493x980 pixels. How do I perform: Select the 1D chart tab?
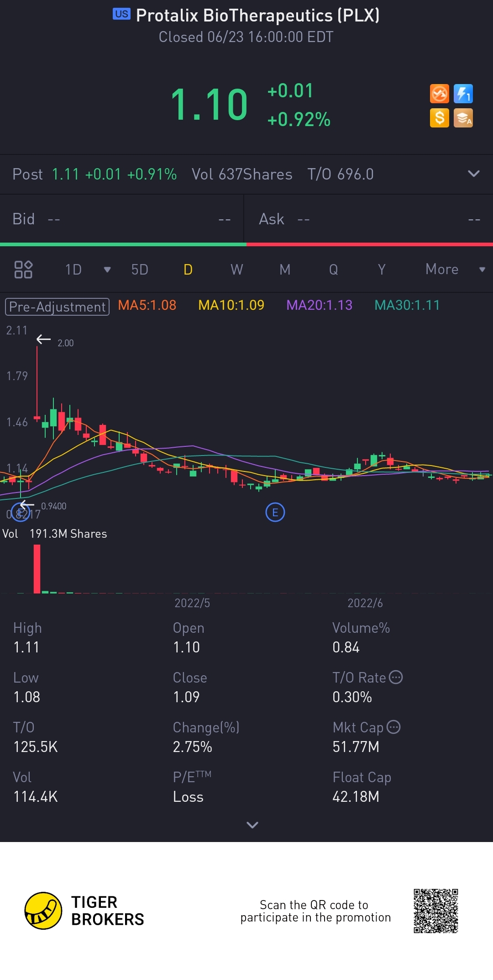coord(73,270)
